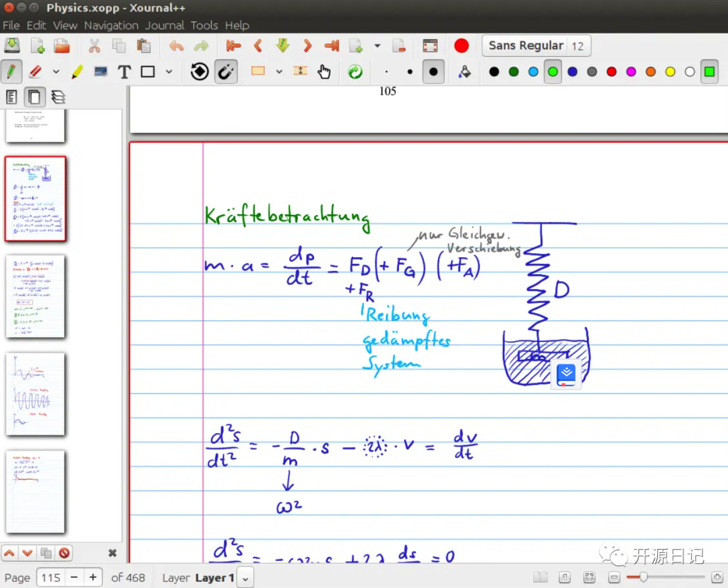Open the Help menu

click(x=237, y=26)
